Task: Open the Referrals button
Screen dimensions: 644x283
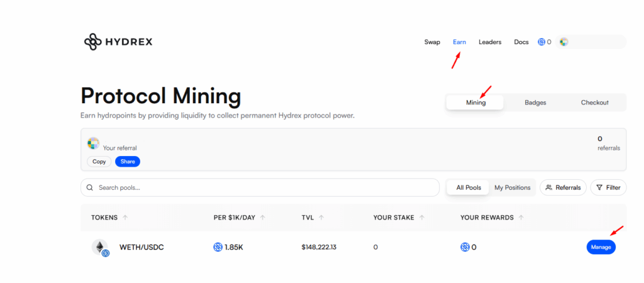Action: [563, 187]
